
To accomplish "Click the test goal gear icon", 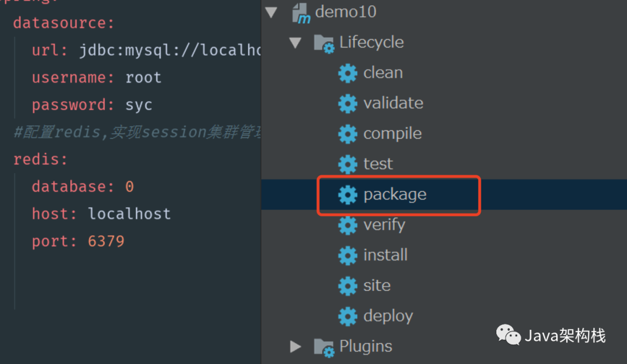I will pyautogui.click(x=347, y=164).
